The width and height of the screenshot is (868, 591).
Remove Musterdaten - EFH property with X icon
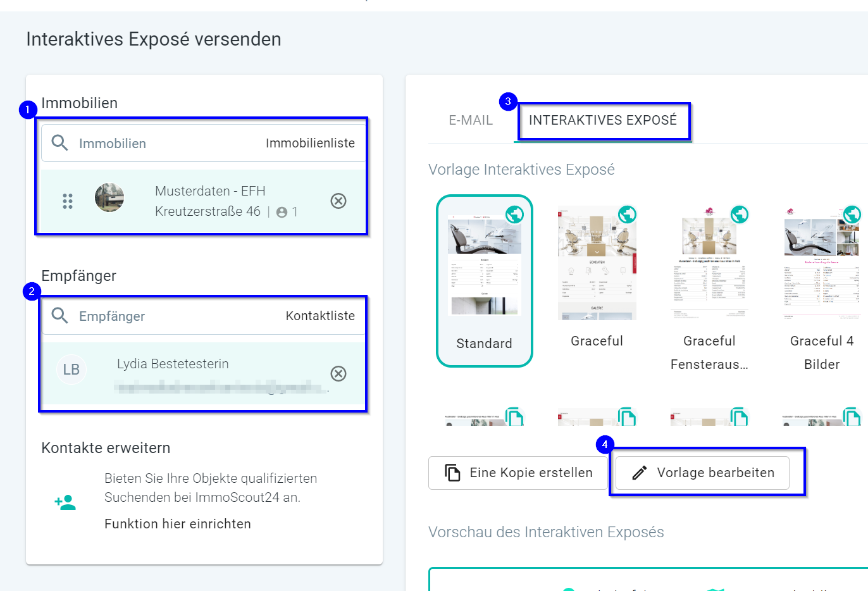[x=338, y=201]
